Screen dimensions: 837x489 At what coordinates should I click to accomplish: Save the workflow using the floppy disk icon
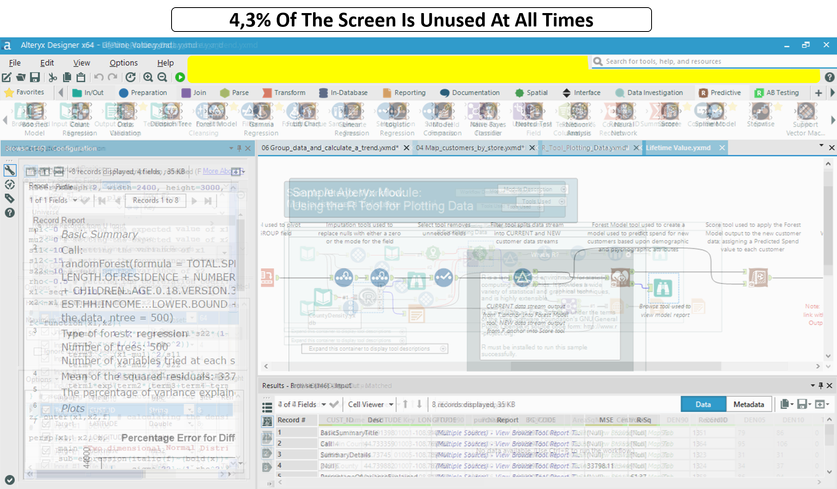click(x=35, y=77)
